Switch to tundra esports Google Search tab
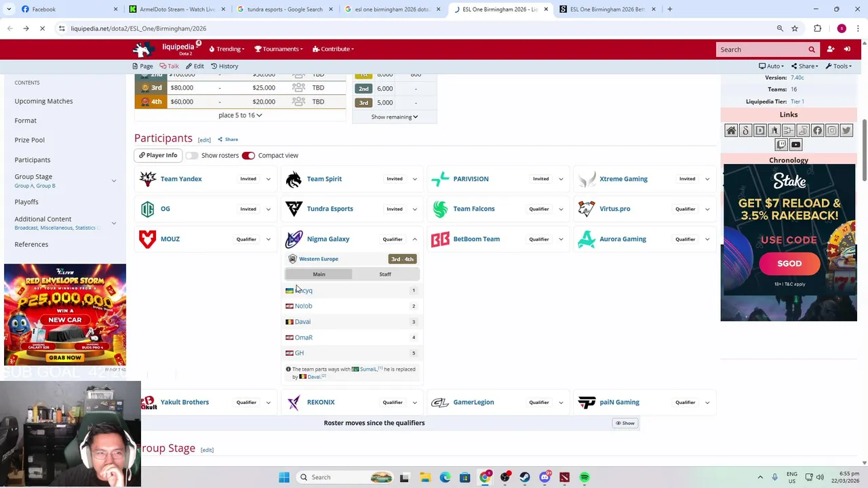Image resolution: width=868 pixels, height=488 pixels. point(285,9)
